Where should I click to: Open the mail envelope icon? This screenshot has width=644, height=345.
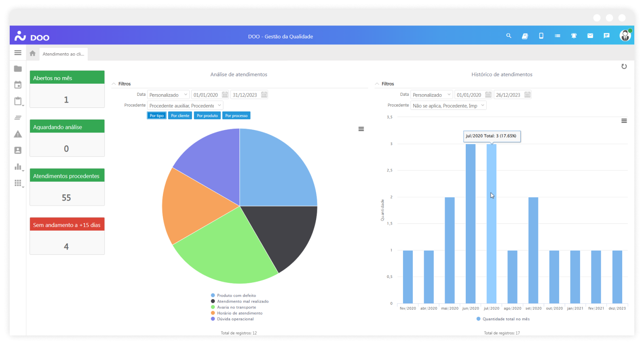(590, 36)
